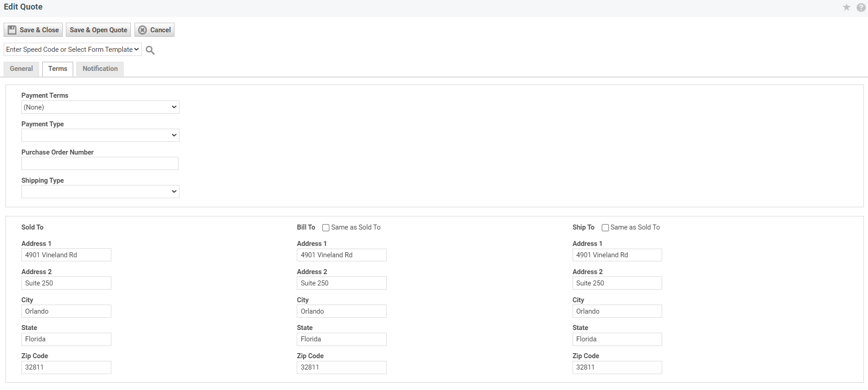Click the Save & Close button
Screen dimensions: 868x390
click(x=33, y=30)
